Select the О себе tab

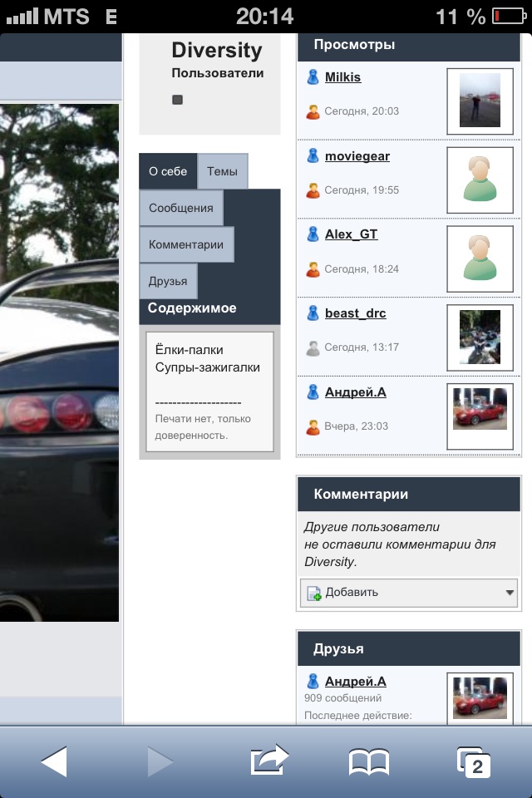pyautogui.click(x=168, y=171)
